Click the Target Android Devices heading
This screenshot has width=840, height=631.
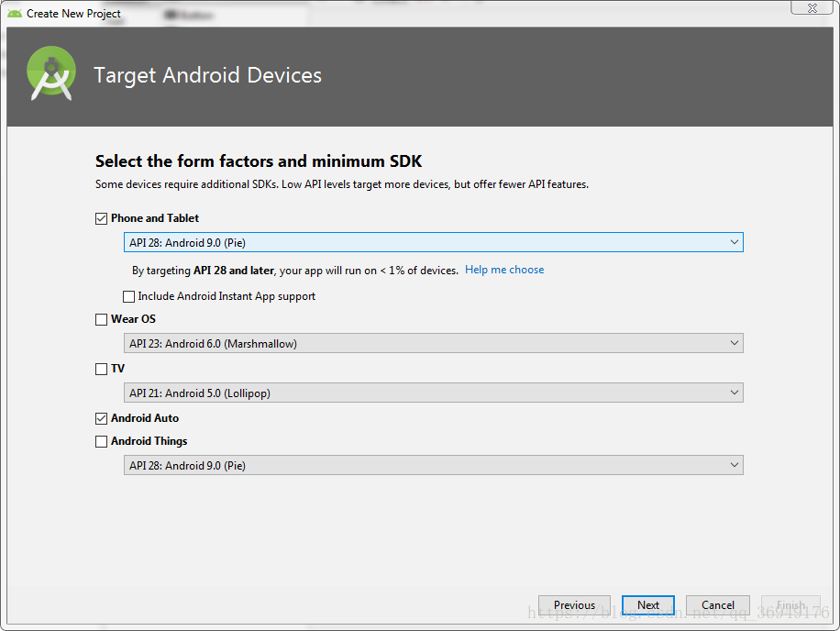[x=208, y=75]
